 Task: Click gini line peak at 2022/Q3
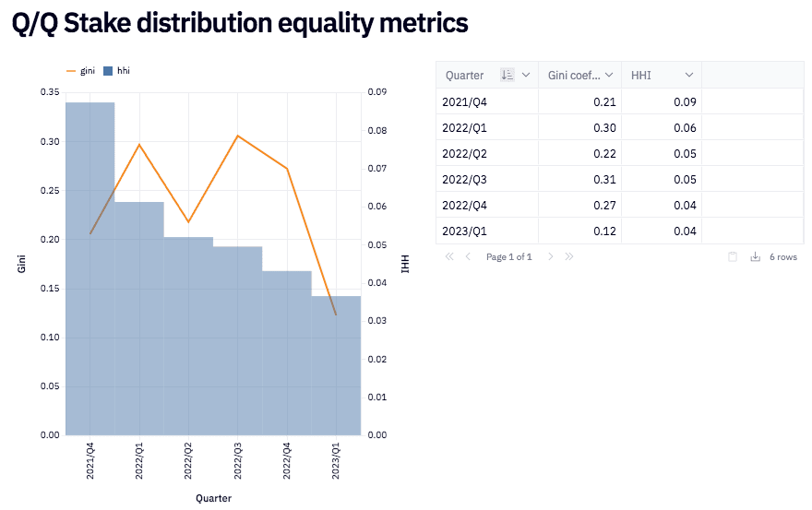tap(238, 136)
